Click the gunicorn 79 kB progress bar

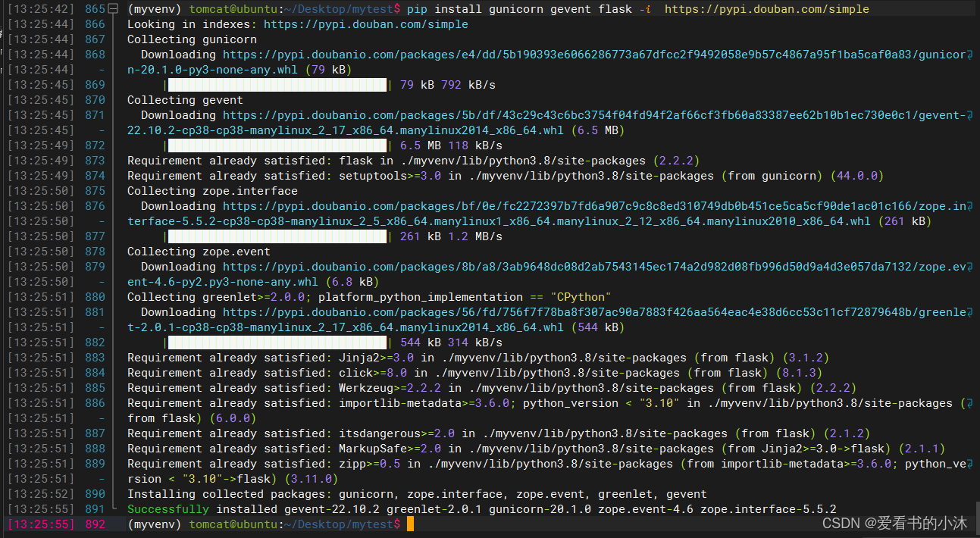tap(277, 85)
